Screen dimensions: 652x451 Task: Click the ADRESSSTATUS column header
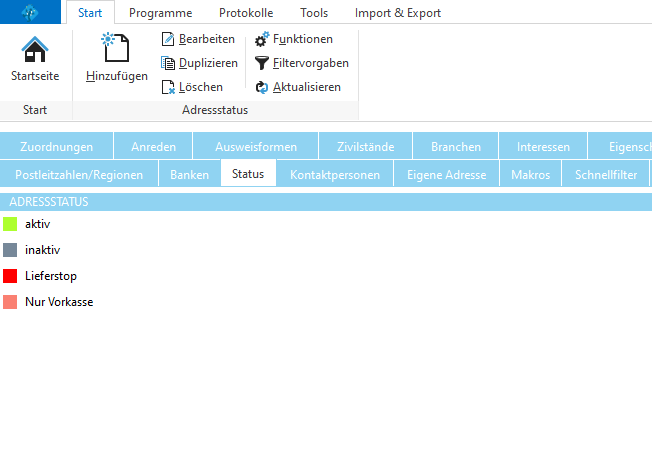point(326,202)
